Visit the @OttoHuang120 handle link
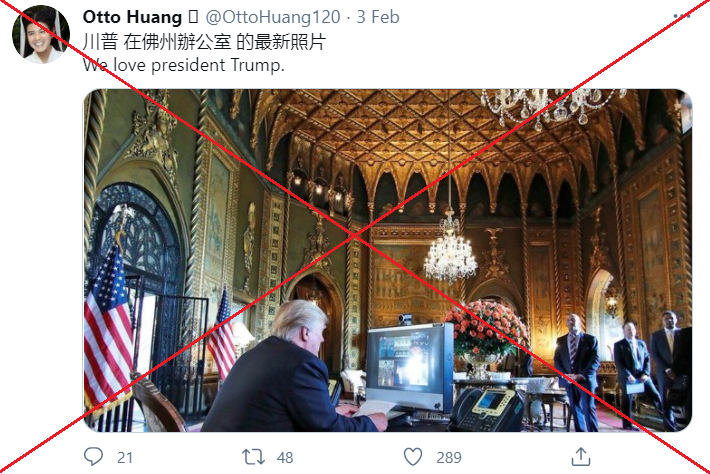Viewport: 710px width, 474px height. [x=273, y=17]
